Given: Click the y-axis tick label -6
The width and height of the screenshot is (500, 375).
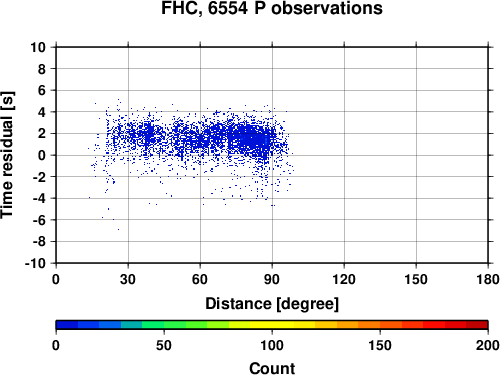Looking at the screenshot, I should [39, 220].
